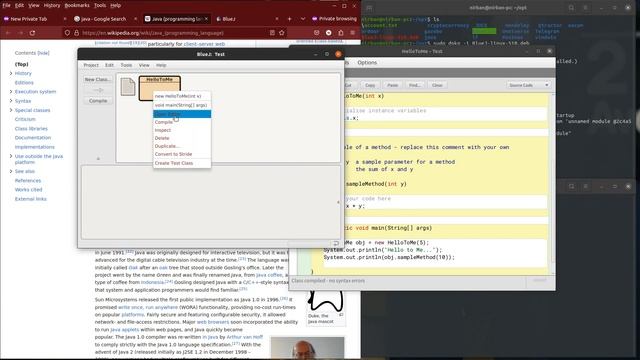Close the BlueJ browser tab
The height and width of the screenshot is (360, 640).
277,19
